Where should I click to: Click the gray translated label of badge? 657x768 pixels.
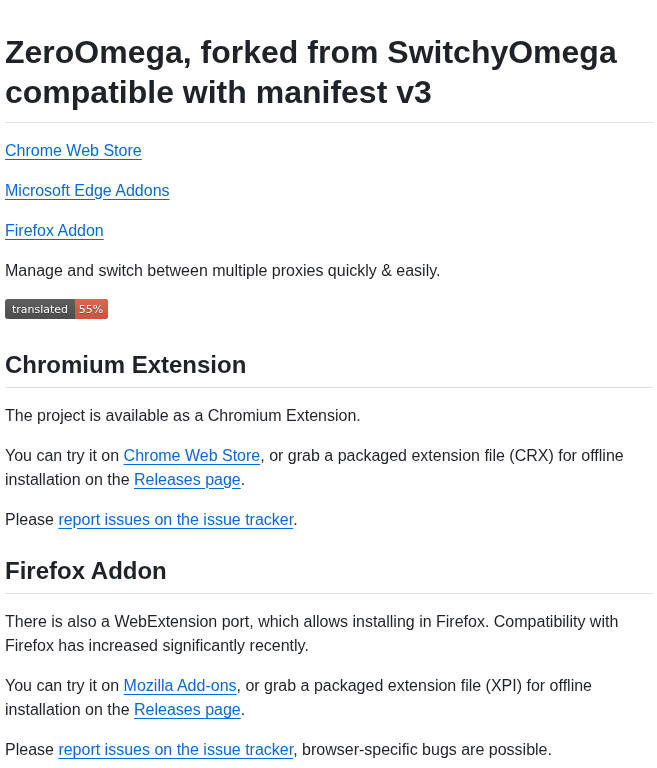click(x=40, y=309)
